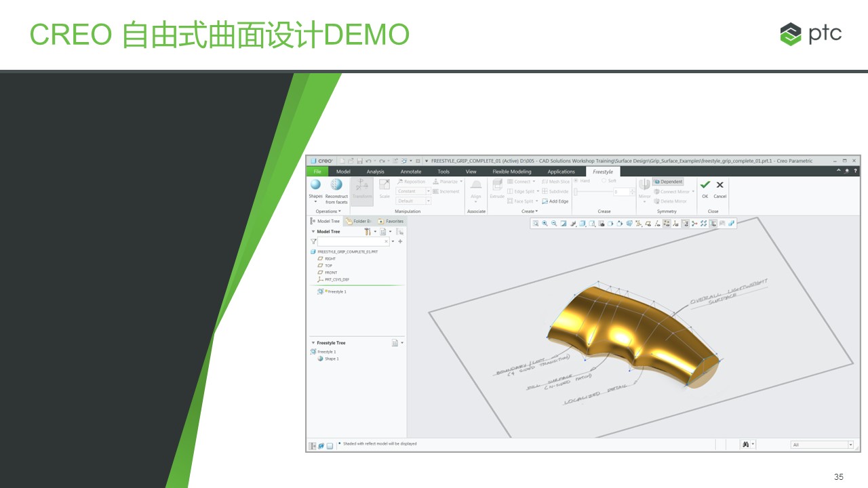Click the Zoom In icon in graphics toolbar
This screenshot has height=488, width=868.
tap(545, 223)
